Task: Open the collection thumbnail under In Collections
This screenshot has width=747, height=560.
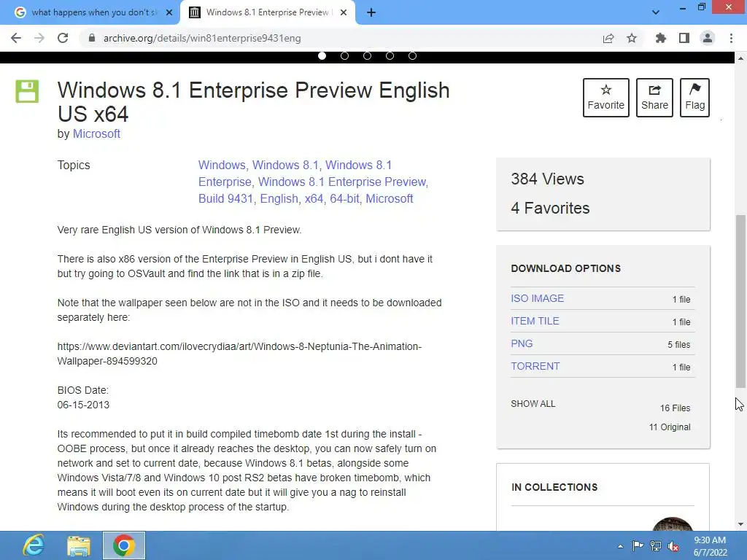Action: 672,524
